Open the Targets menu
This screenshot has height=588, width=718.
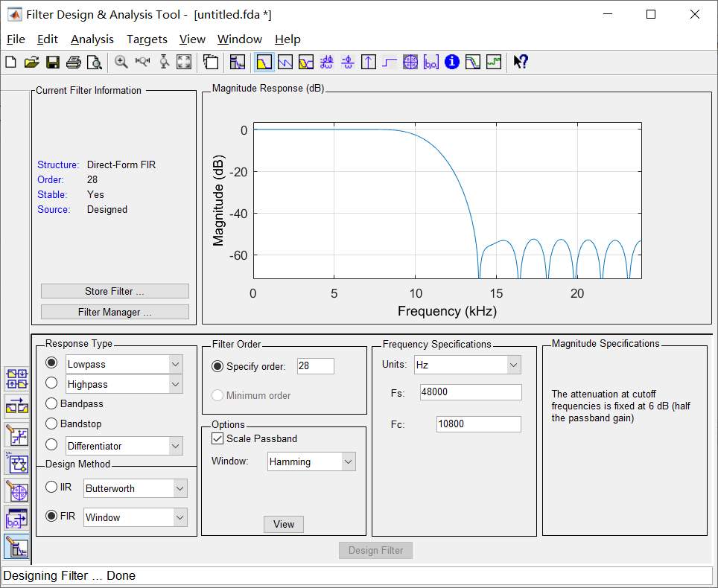pos(147,39)
